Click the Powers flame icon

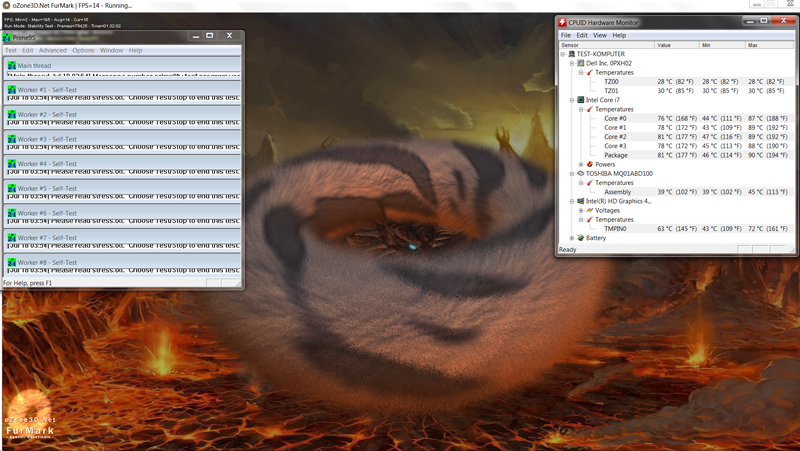tap(590, 164)
